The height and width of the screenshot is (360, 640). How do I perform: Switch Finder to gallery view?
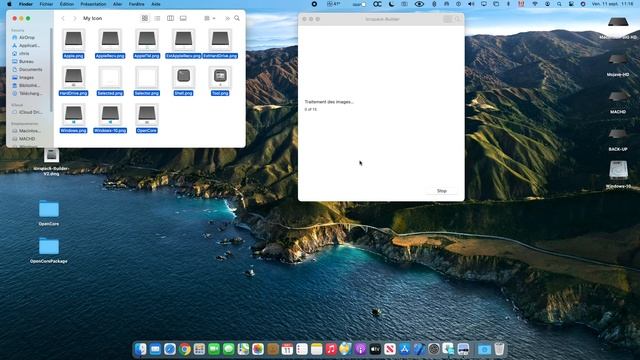click(183, 18)
